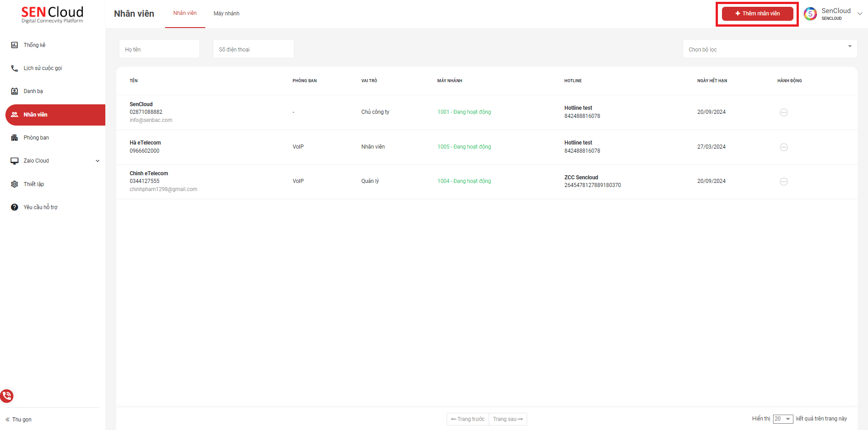Click the red floating phone call icon
Image resolution: width=868 pixels, height=430 pixels.
[7, 396]
